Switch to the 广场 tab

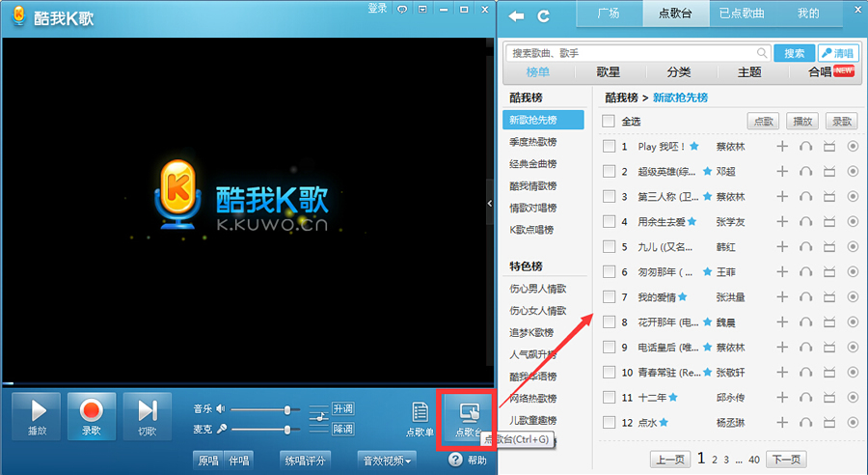click(x=609, y=14)
